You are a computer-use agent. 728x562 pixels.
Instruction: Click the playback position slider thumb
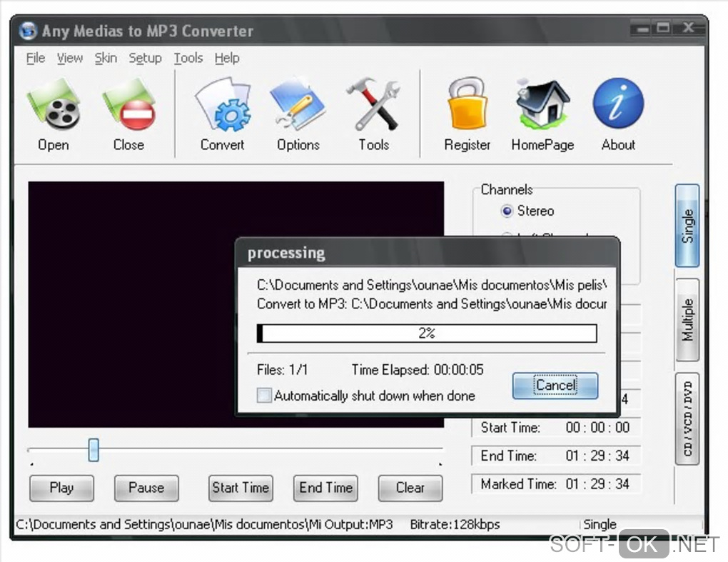93,450
